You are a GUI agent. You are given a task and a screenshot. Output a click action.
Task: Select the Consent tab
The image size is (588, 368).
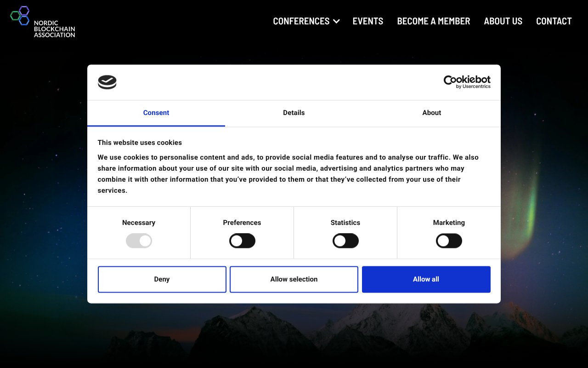(156, 113)
